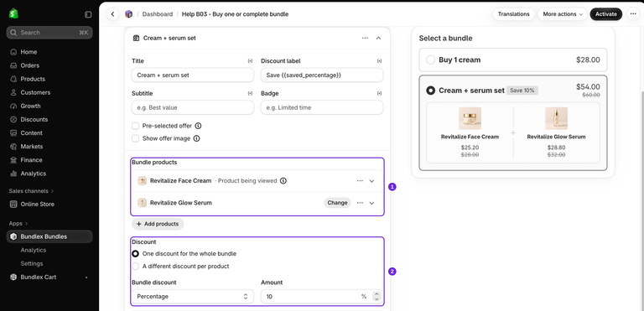Click the Customers icon in sidebar
The image size is (644, 311).
pos(13,93)
